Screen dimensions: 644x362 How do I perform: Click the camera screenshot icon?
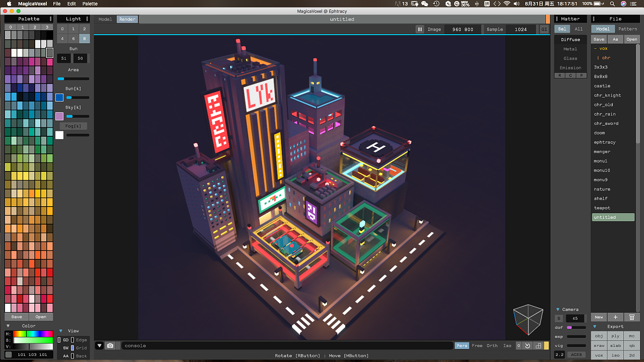coord(110,345)
